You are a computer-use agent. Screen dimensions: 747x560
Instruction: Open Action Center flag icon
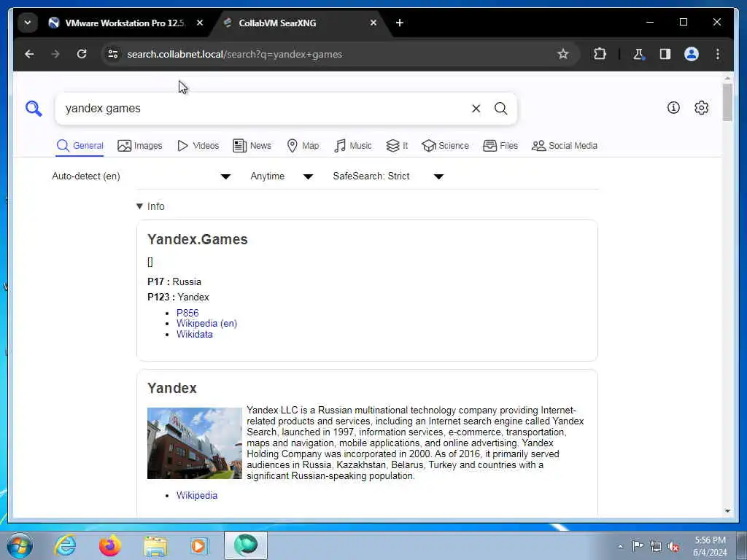[x=638, y=545]
